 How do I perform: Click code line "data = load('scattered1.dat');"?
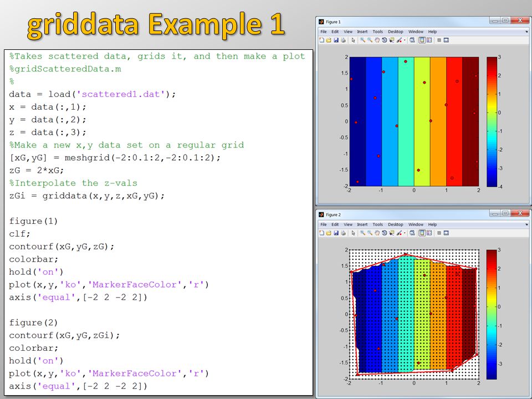(93, 94)
